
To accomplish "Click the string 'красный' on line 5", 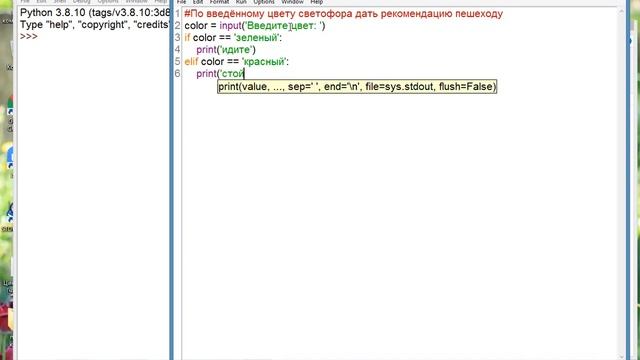I will (x=264, y=62).
